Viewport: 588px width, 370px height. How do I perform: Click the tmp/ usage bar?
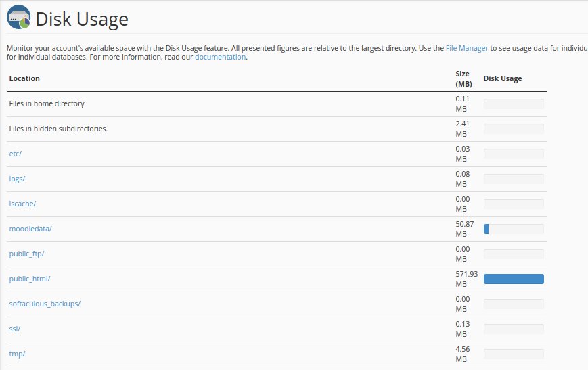pyautogui.click(x=514, y=354)
